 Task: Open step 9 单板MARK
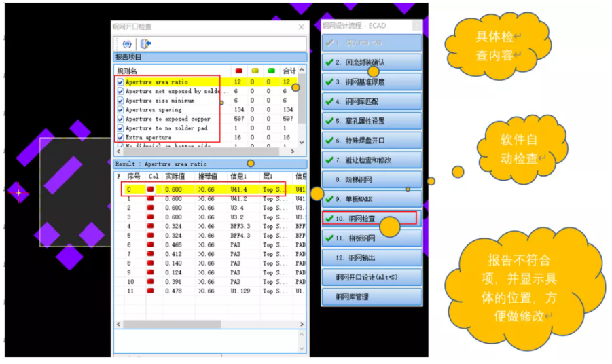[x=372, y=199]
